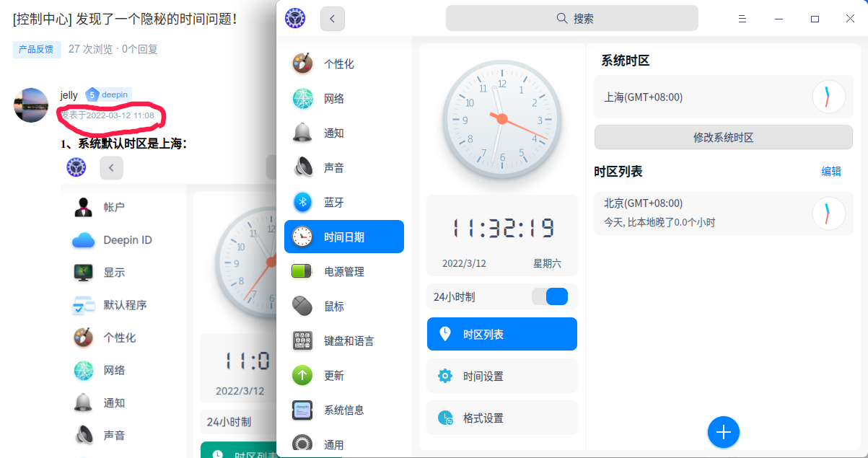Click the 修改系统时区 button
The width and height of the screenshot is (868, 458).
point(723,137)
